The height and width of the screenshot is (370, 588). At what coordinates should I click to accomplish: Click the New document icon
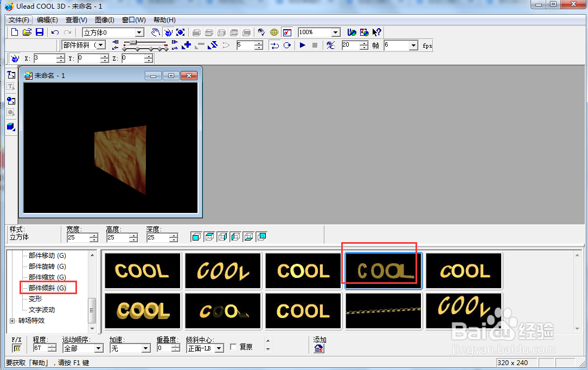point(14,32)
